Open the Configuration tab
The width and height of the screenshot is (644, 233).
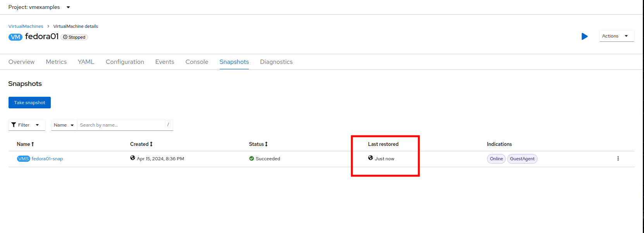pos(125,62)
